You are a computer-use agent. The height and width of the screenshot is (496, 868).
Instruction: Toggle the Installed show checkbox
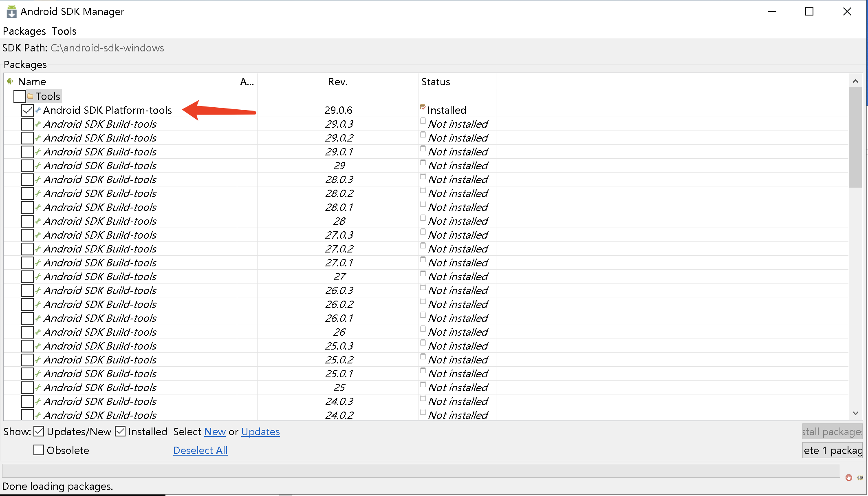click(x=120, y=431)
